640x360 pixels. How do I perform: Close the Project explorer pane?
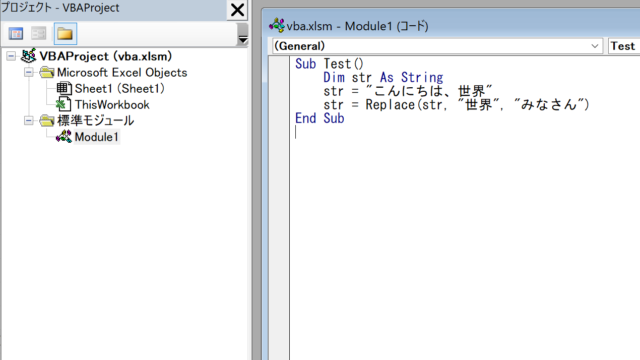tap(237, 10)
